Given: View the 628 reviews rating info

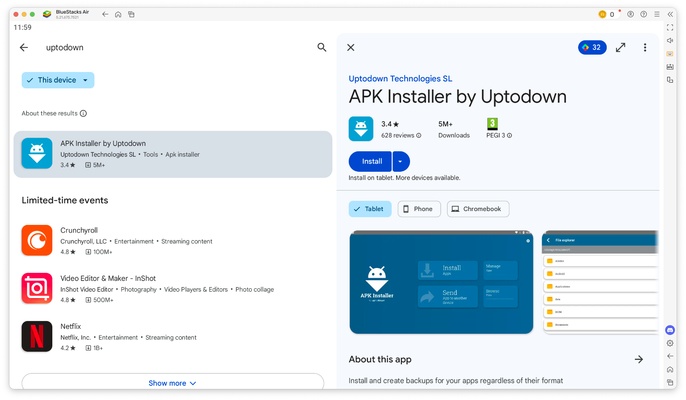Looking at the screenshot, I should click(x=401, y=135).
